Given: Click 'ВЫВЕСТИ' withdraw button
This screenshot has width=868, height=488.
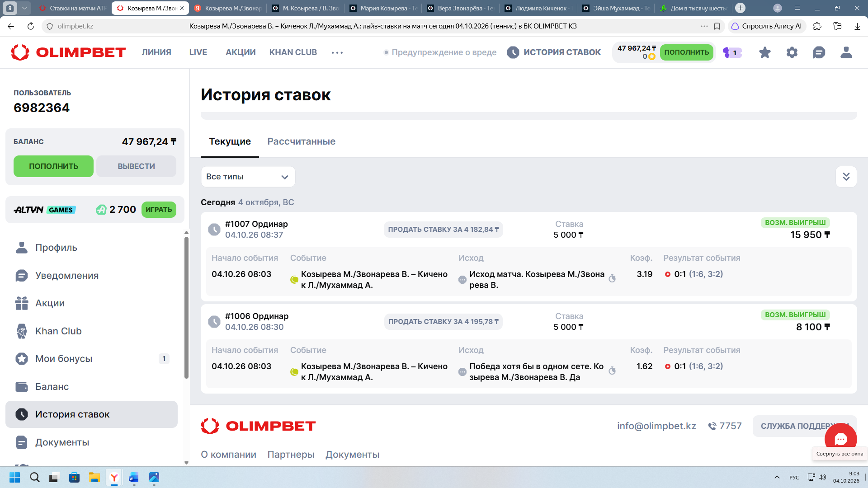Looking at the screenshot, I should (x=136, y=166).
